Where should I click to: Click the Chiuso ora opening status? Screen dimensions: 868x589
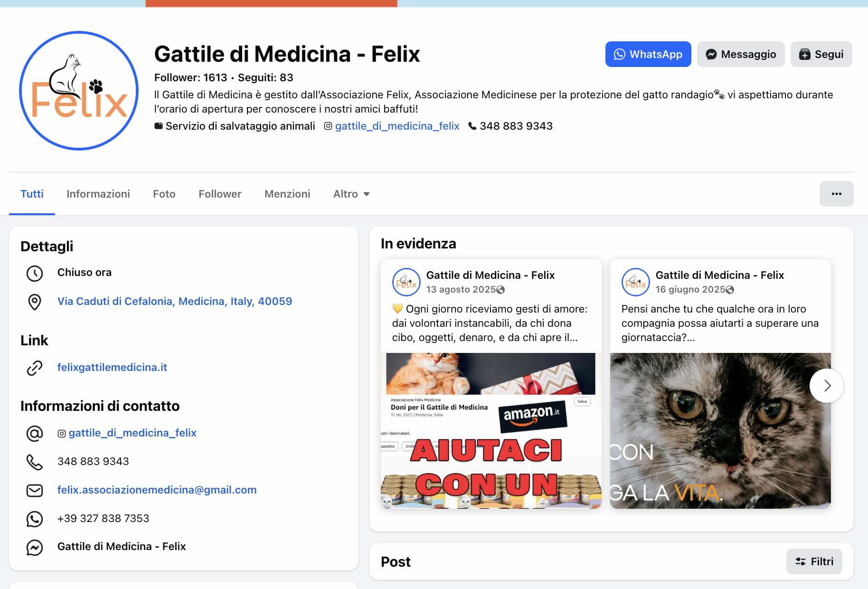pos(85,272)
